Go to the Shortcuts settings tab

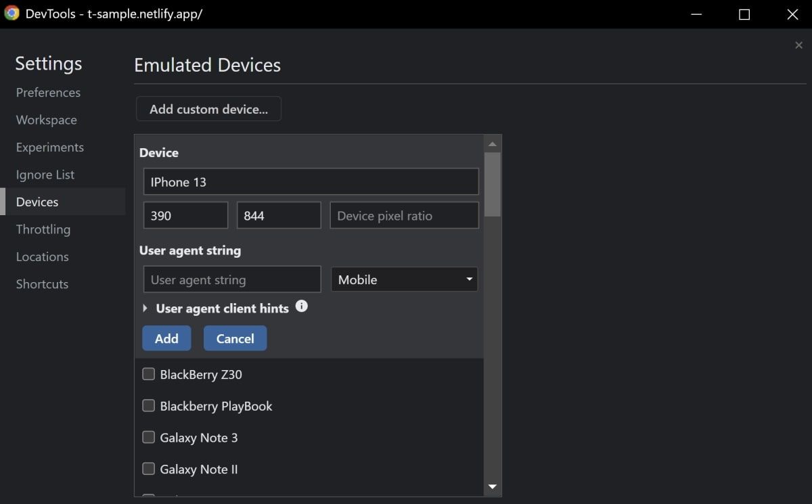click(42, 284)
